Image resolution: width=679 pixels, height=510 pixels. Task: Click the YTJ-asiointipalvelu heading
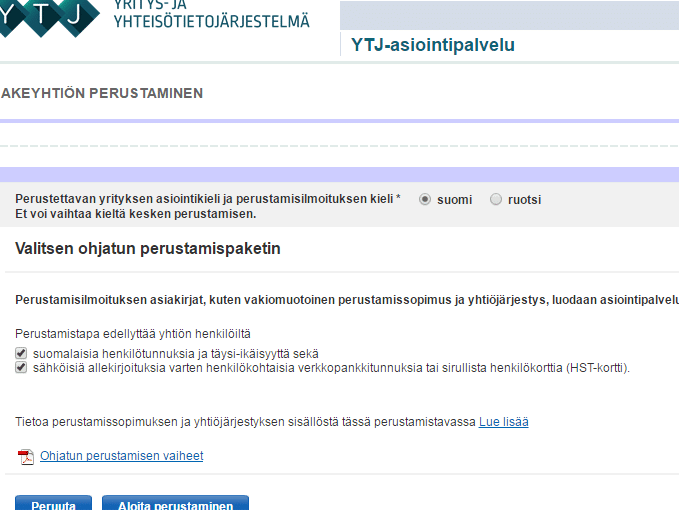[433, 45]
